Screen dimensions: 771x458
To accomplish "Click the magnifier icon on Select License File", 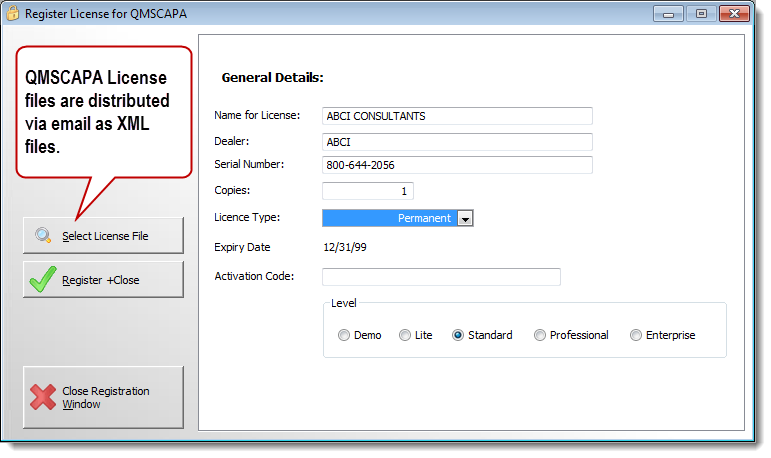I will (43, 236).
